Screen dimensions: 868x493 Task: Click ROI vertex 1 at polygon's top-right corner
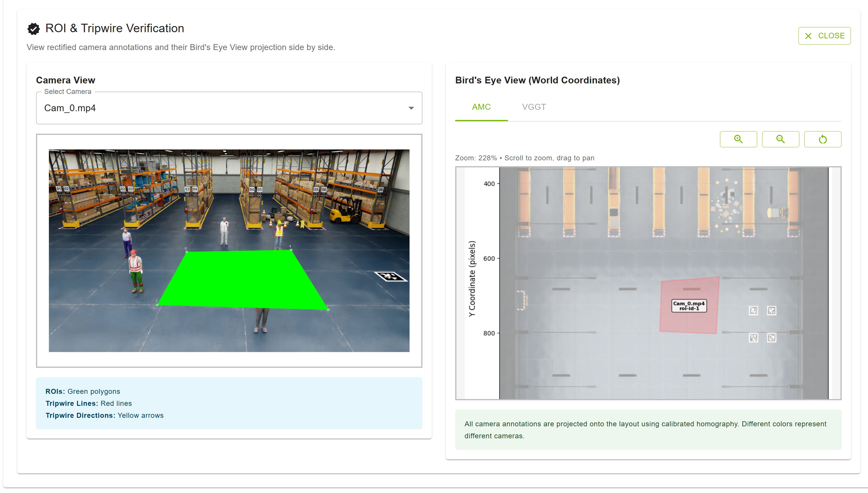[291, 250]
